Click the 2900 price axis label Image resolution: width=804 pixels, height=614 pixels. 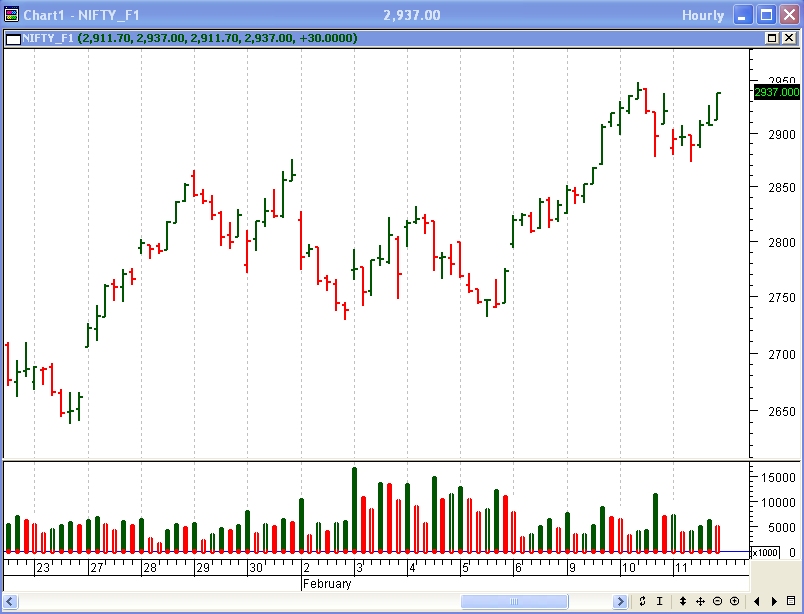[x=782, y=135]
